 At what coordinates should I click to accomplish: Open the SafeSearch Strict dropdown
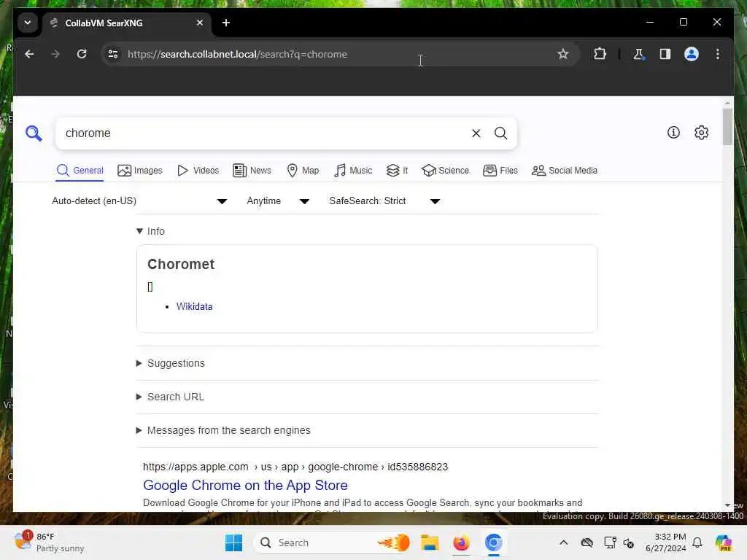384,201
